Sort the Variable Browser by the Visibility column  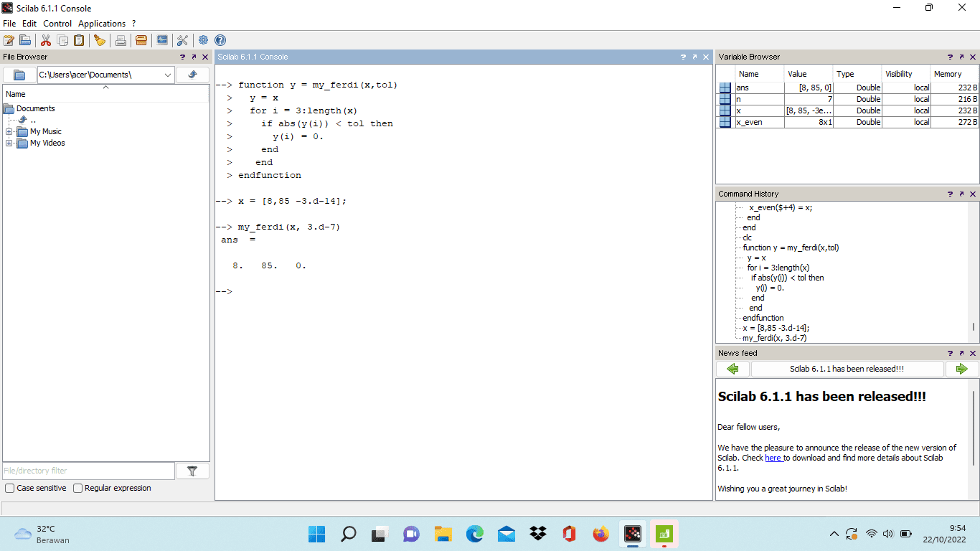906,74
